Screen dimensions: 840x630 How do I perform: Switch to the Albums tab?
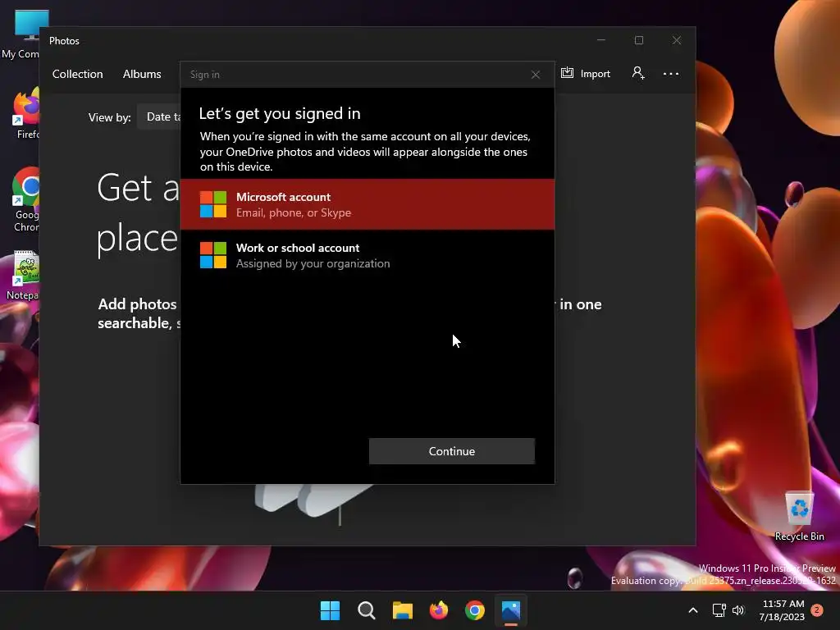[x=142, y=74]
